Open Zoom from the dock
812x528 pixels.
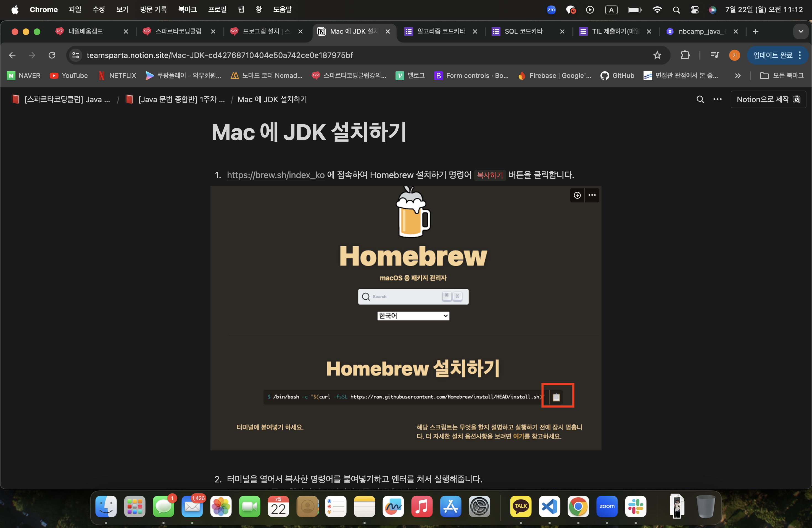point(607,506)
